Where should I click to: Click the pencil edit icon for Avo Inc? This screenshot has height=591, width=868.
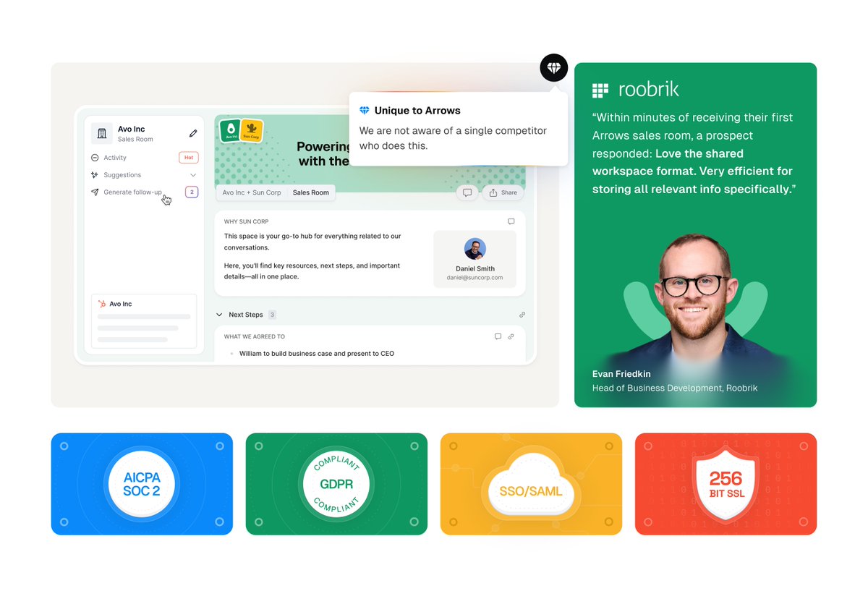193,134
